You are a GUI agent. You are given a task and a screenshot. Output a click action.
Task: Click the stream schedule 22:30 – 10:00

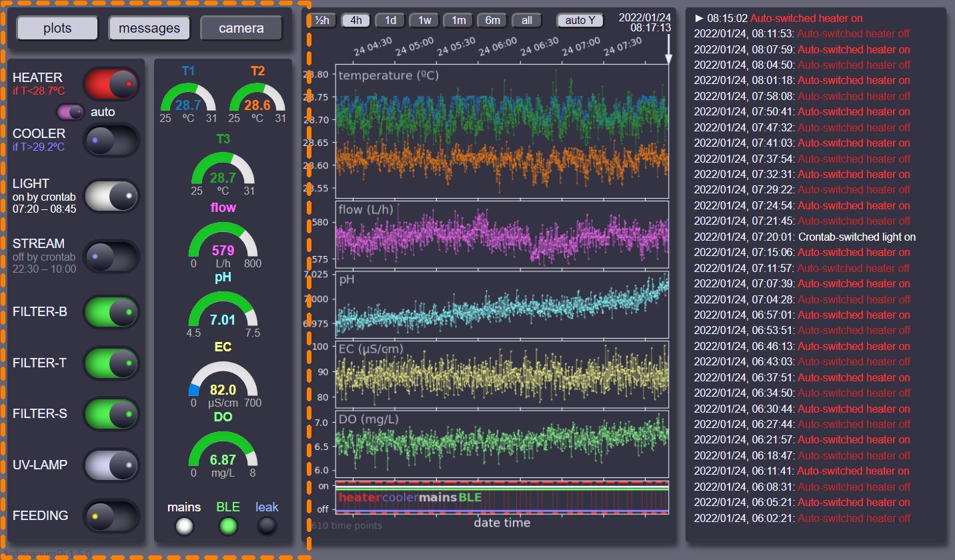click(x=45, y=269)
